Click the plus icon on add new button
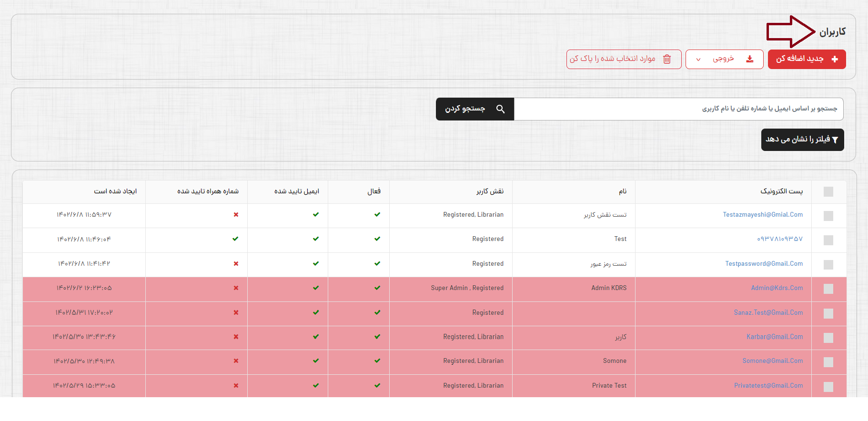 point(834,59)
